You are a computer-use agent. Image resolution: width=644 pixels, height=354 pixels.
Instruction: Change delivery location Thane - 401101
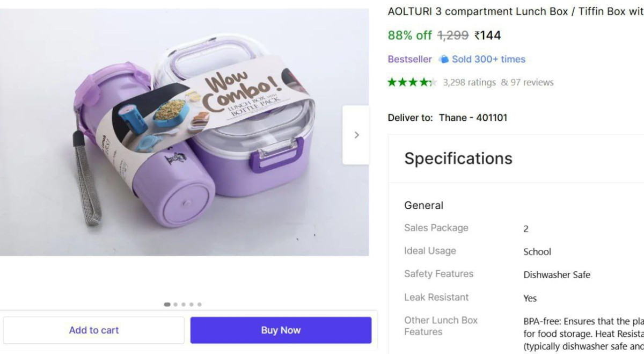click(473, 118)
